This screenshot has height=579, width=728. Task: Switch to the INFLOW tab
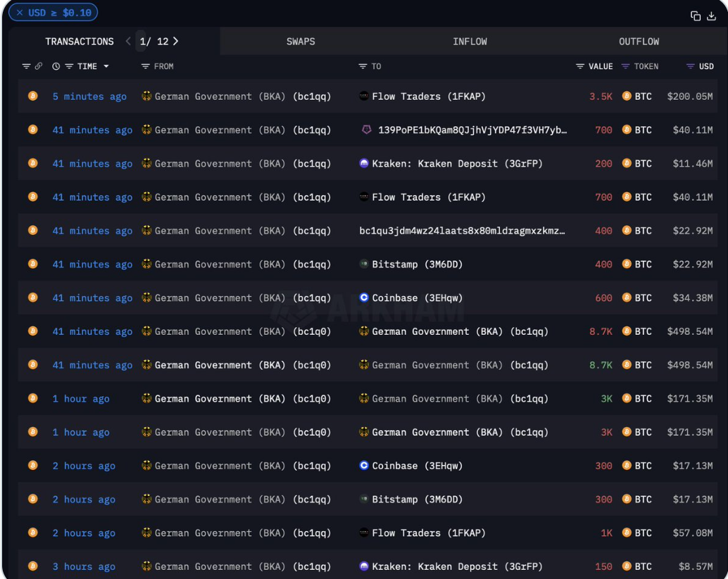[470, 42]
